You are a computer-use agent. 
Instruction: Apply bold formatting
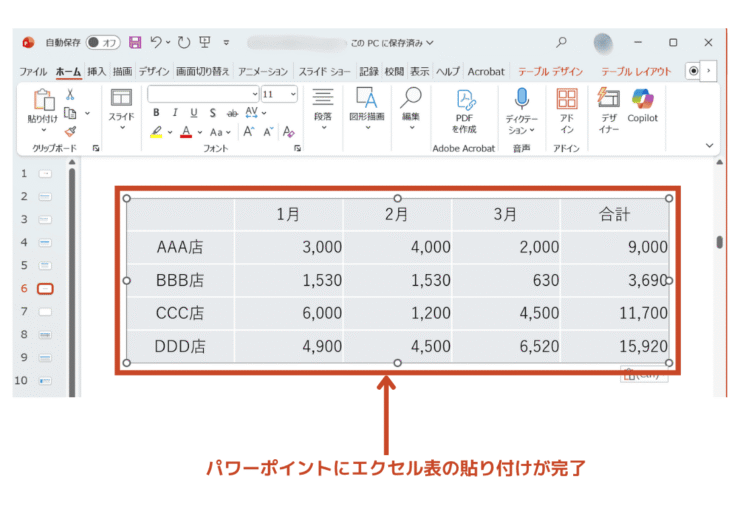(x=156, y=113)
